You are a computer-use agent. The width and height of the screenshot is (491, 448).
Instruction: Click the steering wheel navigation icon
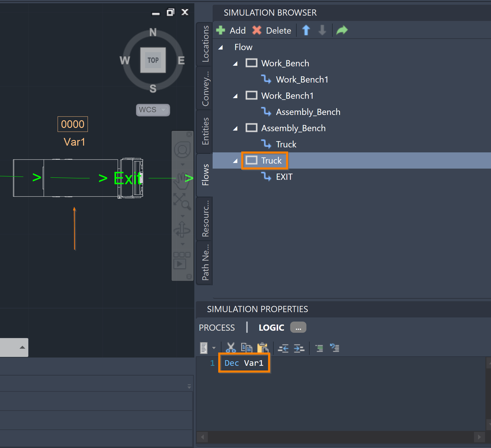[182, 150]
